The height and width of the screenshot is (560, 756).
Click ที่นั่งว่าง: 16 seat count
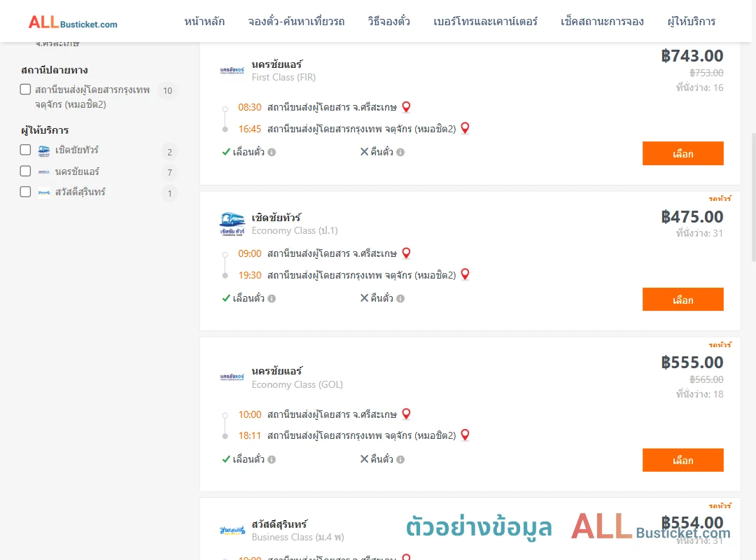pos(699,87)
